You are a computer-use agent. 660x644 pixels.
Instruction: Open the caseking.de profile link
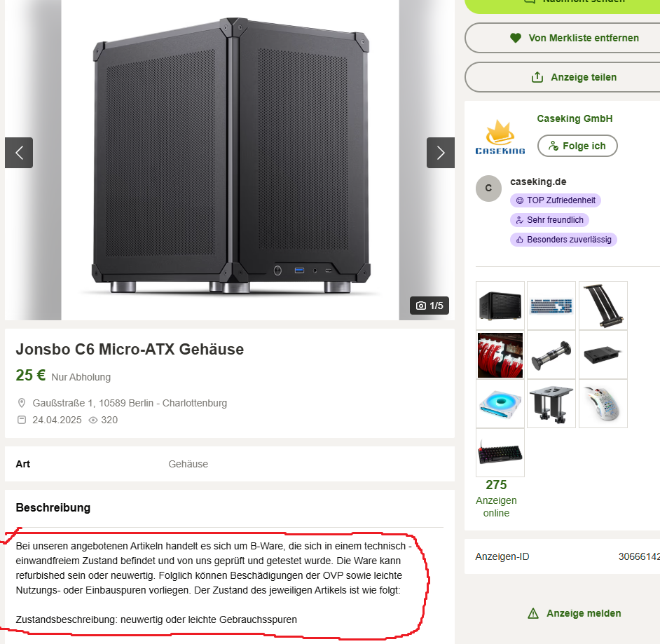pos(538,181)
